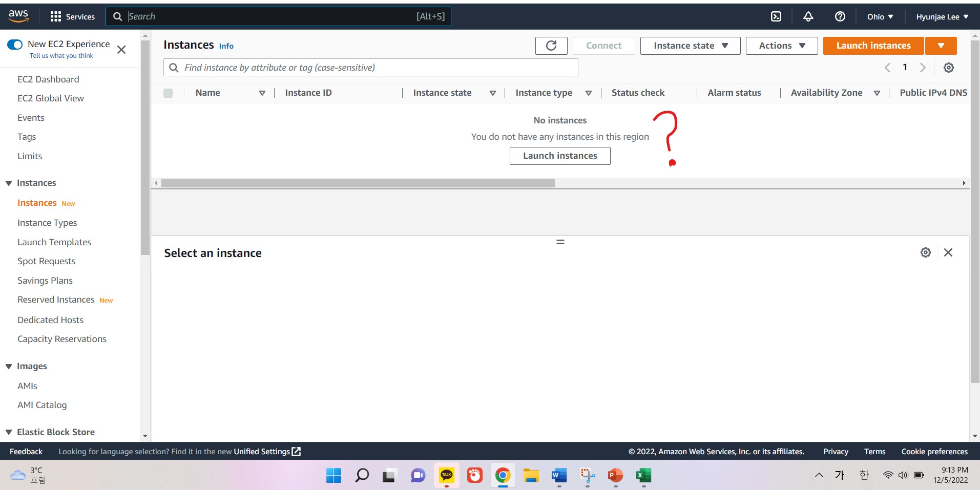
Task: Go to the previous results page
Action: tap(888, 68)
